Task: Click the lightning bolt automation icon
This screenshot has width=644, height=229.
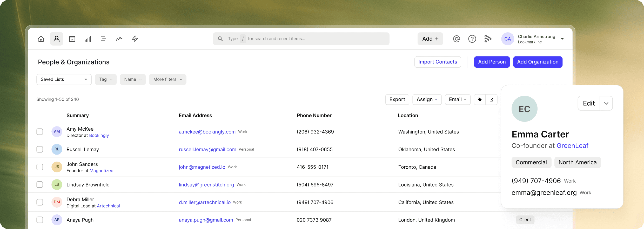Action: pos(135,39)
